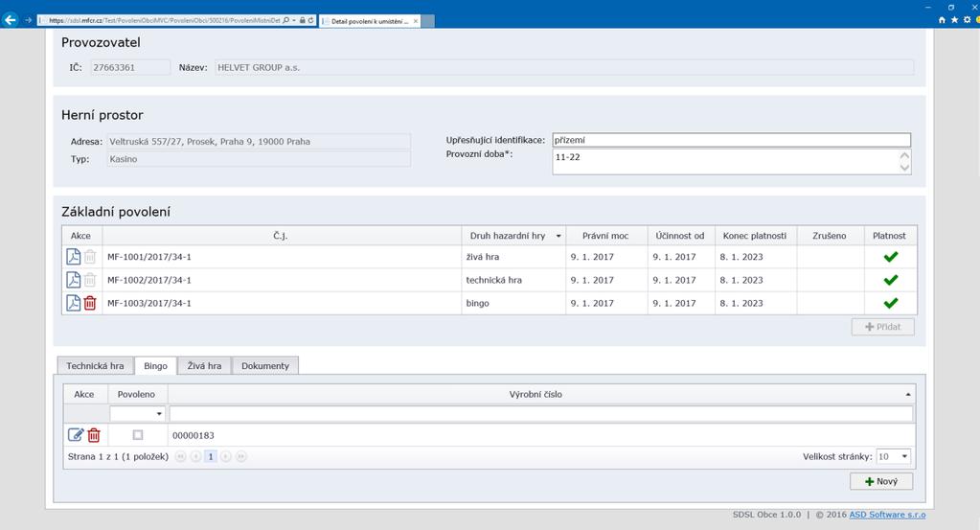Close the 'Detail povolení k umístění' browser tab
Image resolution: width=980 pixels, height=530 pixels.
tap(416, 21)
